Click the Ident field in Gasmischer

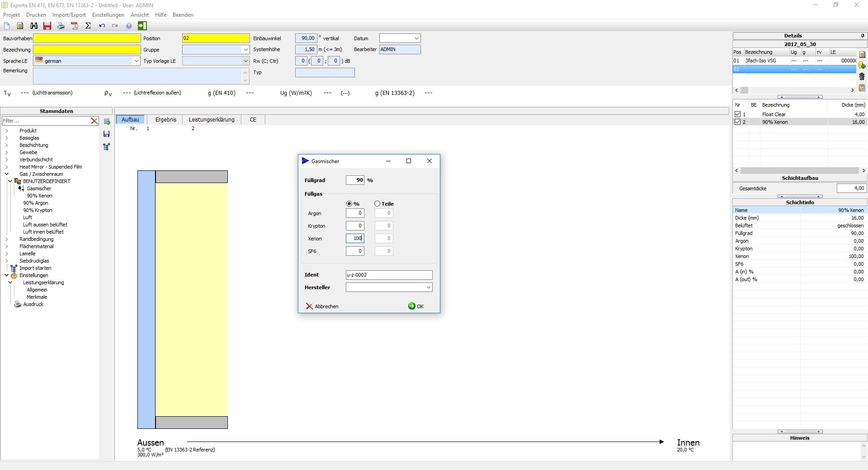click(389, 275)
